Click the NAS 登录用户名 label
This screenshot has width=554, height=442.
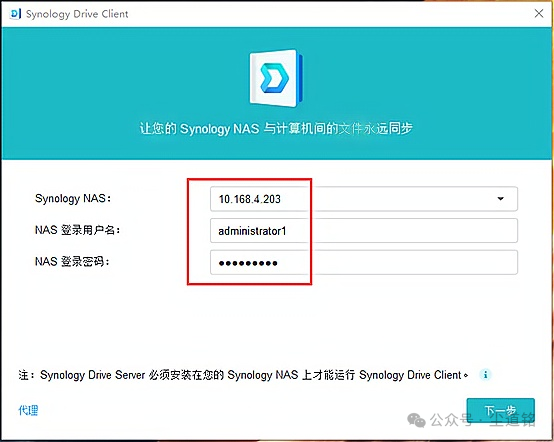(77, 230)
